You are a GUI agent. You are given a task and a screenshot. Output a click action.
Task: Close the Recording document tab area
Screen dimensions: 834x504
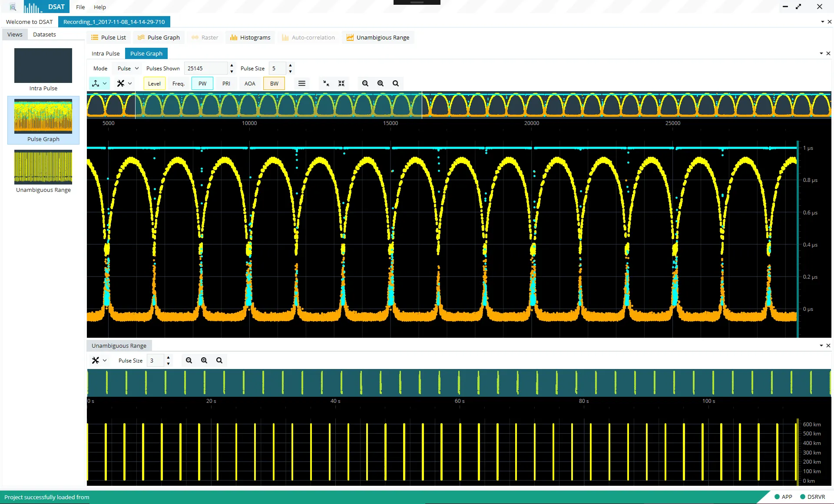(830, 22)
